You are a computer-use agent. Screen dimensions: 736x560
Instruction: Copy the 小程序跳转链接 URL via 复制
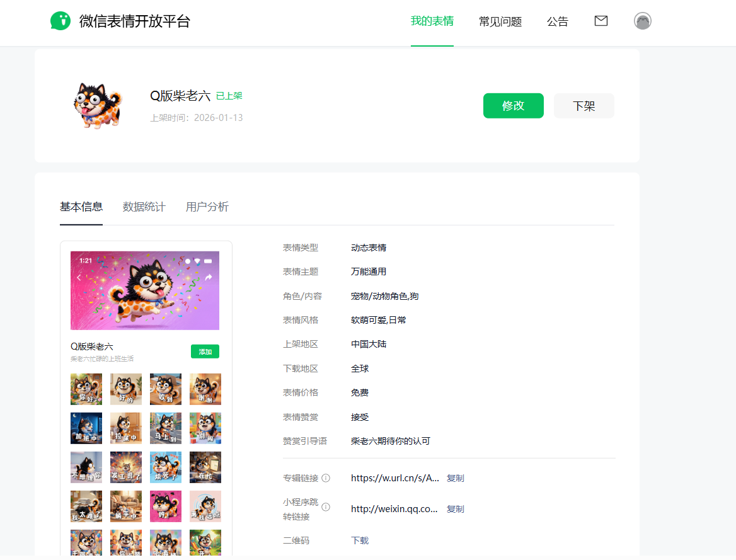[456, 509]
